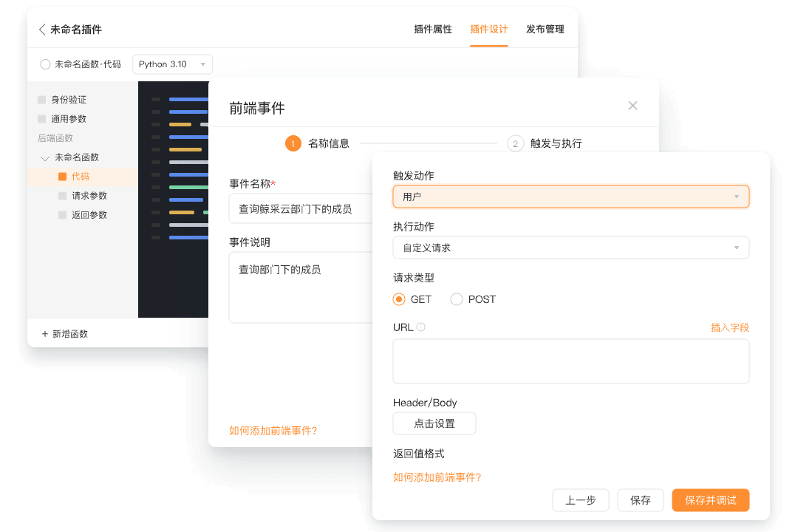The image size is (798, 532).
Task: Select the POST request type
Action: click(x=457, y=299)
